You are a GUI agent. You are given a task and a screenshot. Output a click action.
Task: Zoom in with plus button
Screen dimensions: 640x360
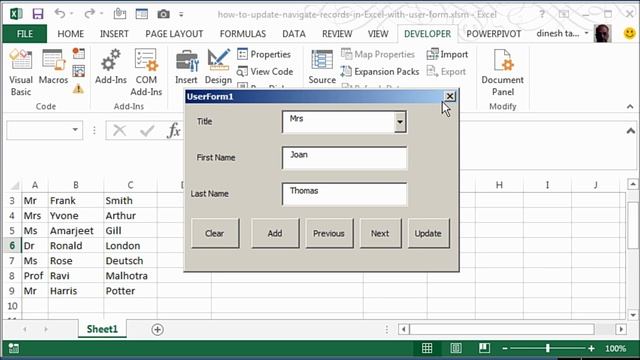click(x=591, y=348)
